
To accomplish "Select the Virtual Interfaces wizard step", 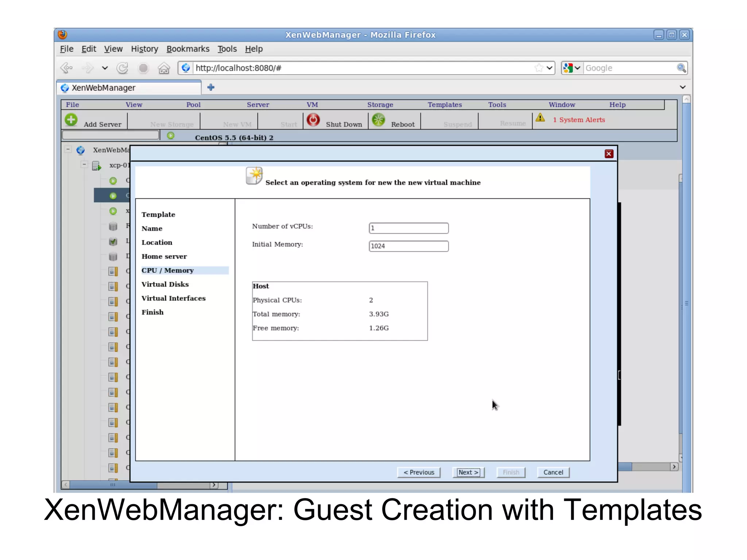I will [x=174, y=298].
